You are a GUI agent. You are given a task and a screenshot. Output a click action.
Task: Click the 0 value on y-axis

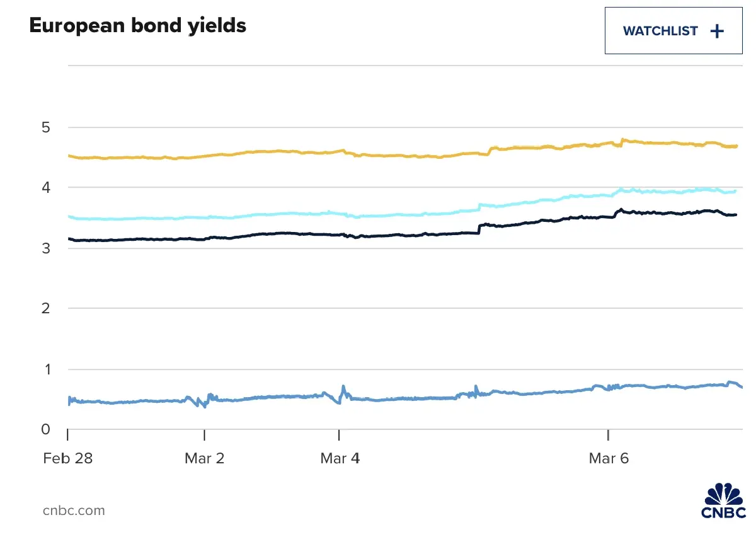tap(45, 429)
